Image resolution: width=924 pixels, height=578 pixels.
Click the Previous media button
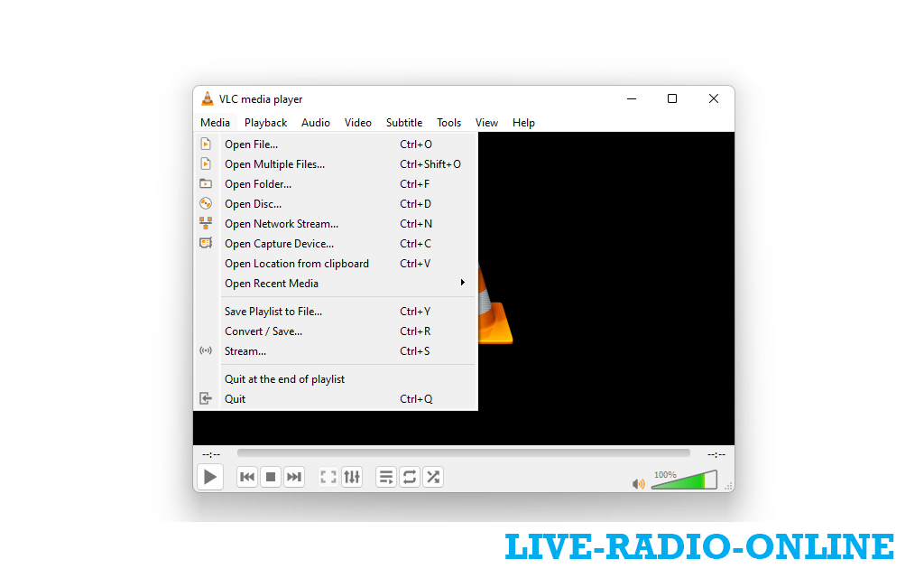pos(247,477)
